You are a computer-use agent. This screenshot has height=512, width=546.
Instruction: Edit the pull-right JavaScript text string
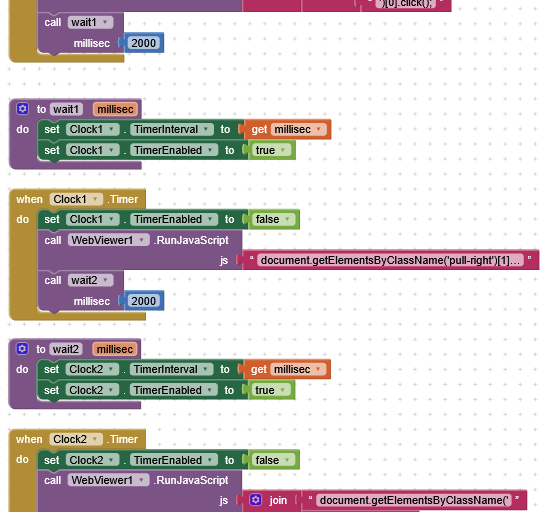tap(390, 260)
